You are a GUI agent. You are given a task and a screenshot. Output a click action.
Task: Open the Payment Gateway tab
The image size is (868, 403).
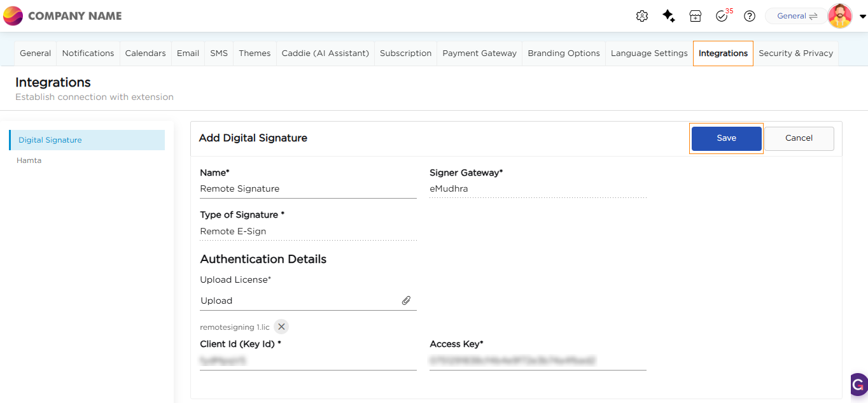[x=479, y=53]
